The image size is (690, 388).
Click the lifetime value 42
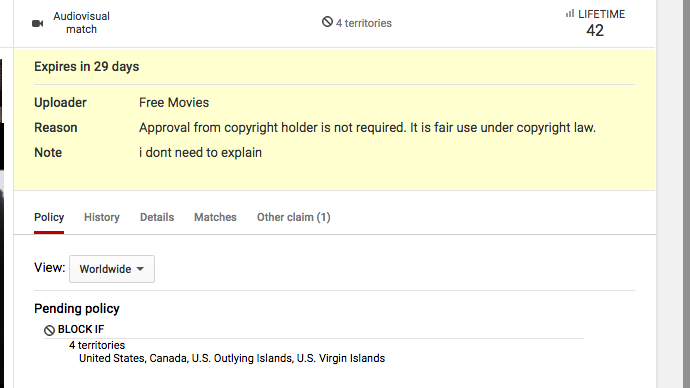(595, 30)
